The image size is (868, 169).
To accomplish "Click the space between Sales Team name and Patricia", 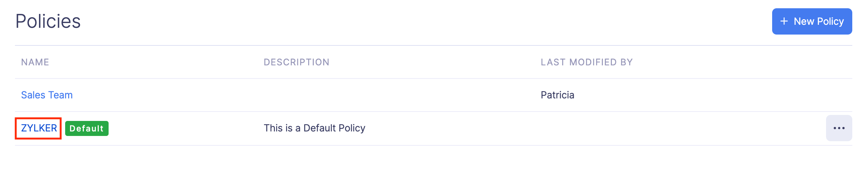I will (169, 95).
